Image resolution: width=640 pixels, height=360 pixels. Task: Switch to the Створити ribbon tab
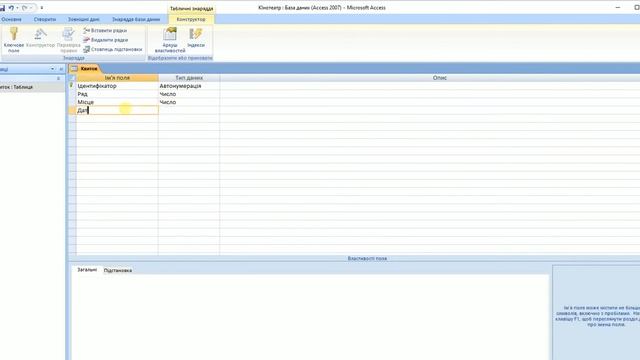pos(45,19)
